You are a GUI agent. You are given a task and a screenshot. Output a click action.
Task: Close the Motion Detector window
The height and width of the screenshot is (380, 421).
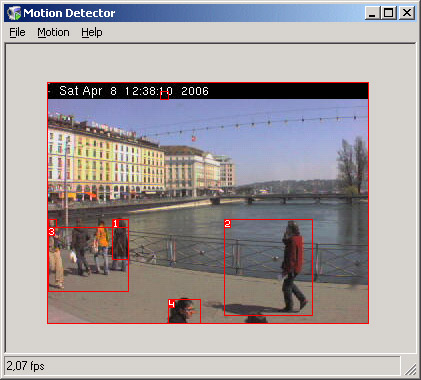(x=407, y=13)
